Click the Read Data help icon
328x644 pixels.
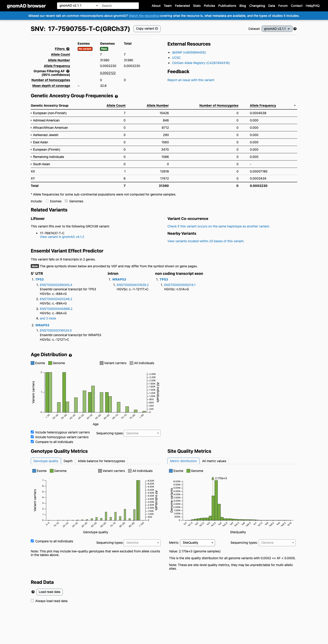[x=33, y=592]
